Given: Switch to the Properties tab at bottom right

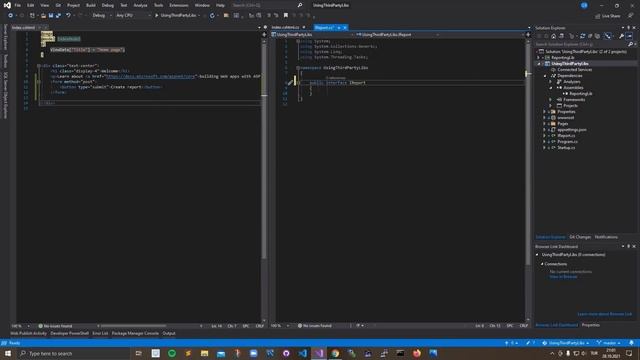Looking at the screenshot, I should tap(591, 325).
